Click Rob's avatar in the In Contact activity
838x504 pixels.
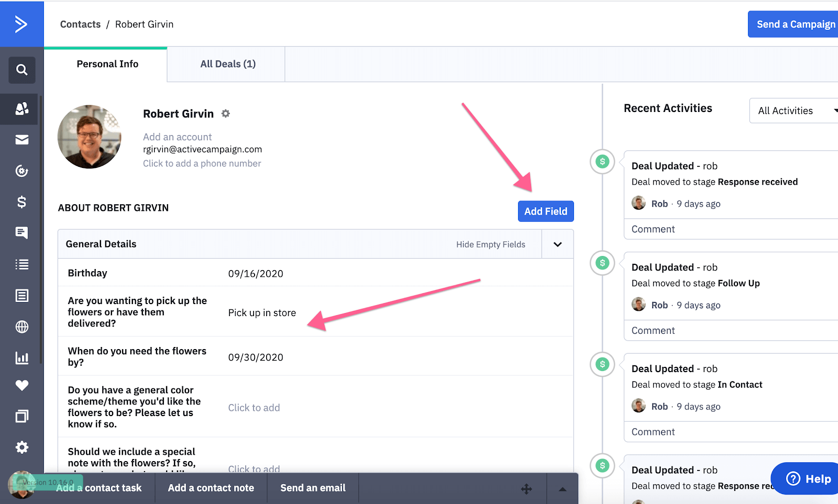tap(638, 406)
